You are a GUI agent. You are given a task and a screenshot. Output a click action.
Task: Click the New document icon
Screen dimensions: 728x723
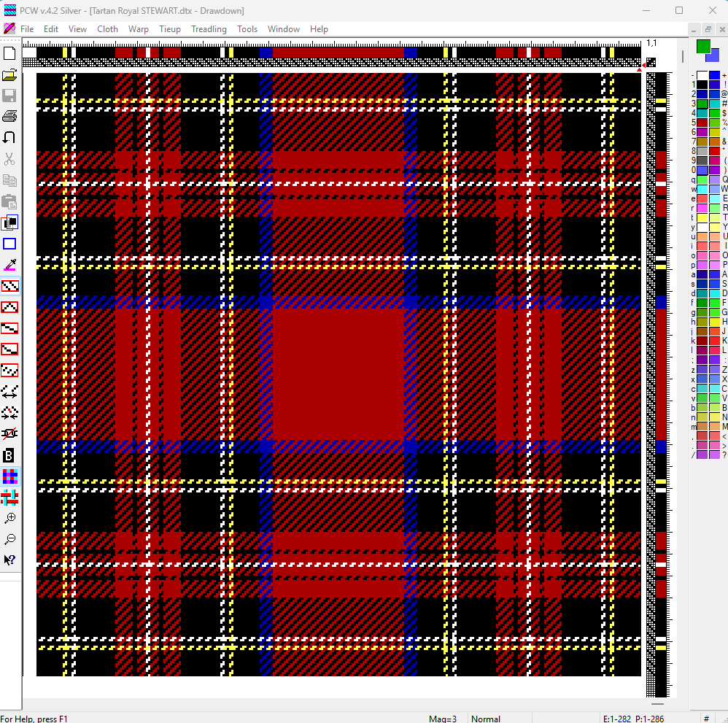point(9,53)
